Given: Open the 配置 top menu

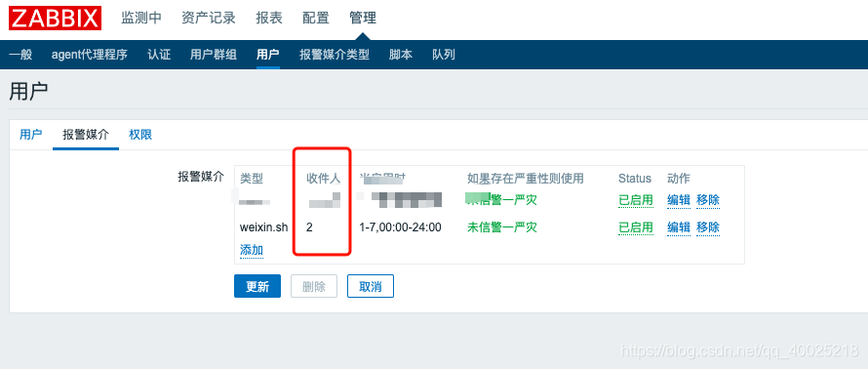Looking at the screenshot, I should pos(316,18).
